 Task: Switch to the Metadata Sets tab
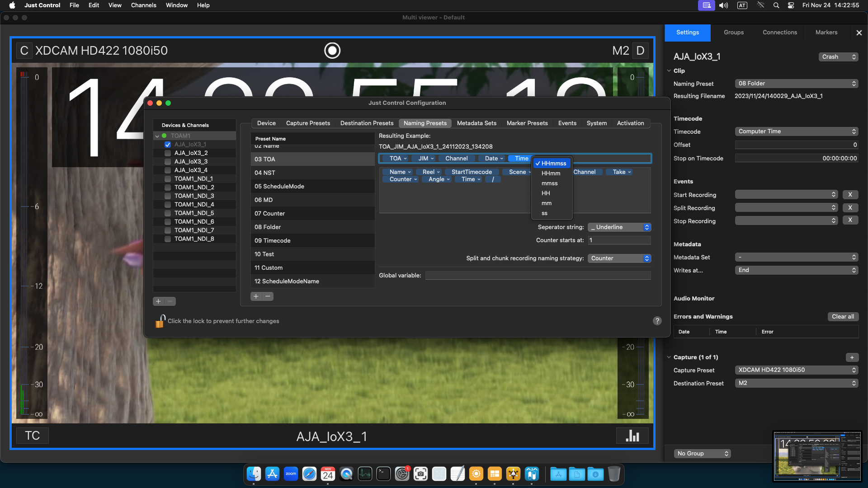click(476, 123)
